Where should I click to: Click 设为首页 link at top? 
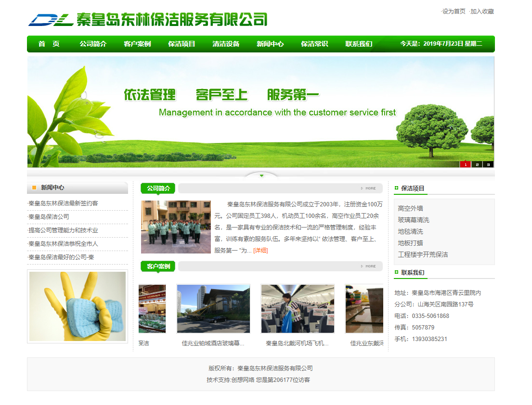454,12
